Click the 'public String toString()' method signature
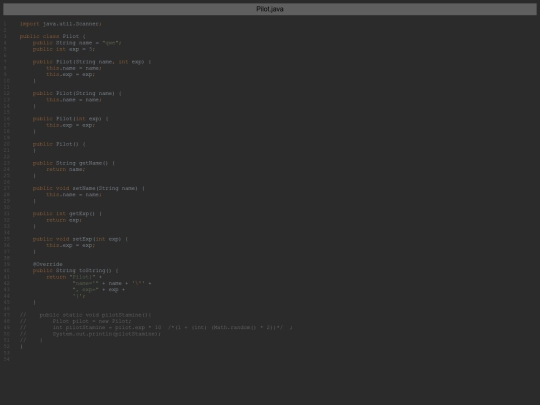Viewport: 540px width, 405px height. pyautogui.click(x=75, y=271)
